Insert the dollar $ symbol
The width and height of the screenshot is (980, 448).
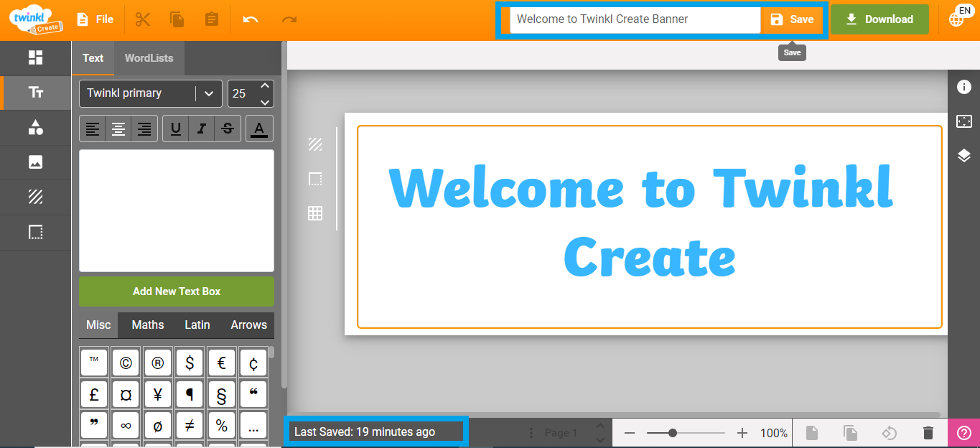[190, 362]
